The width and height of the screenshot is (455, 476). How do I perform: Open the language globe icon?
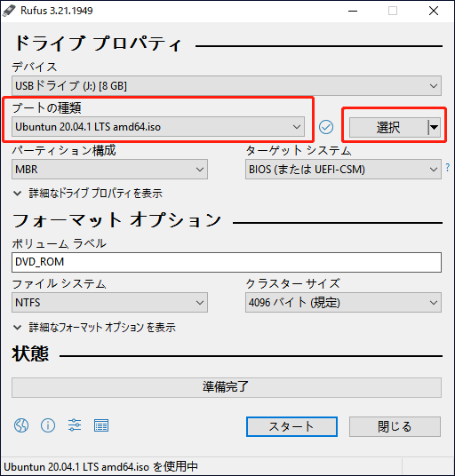pyautogui.click(x=21, y=425)
